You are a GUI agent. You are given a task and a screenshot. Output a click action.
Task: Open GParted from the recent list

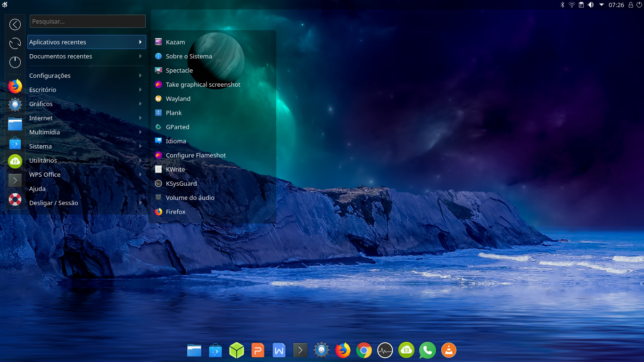[x=177, y=127]
